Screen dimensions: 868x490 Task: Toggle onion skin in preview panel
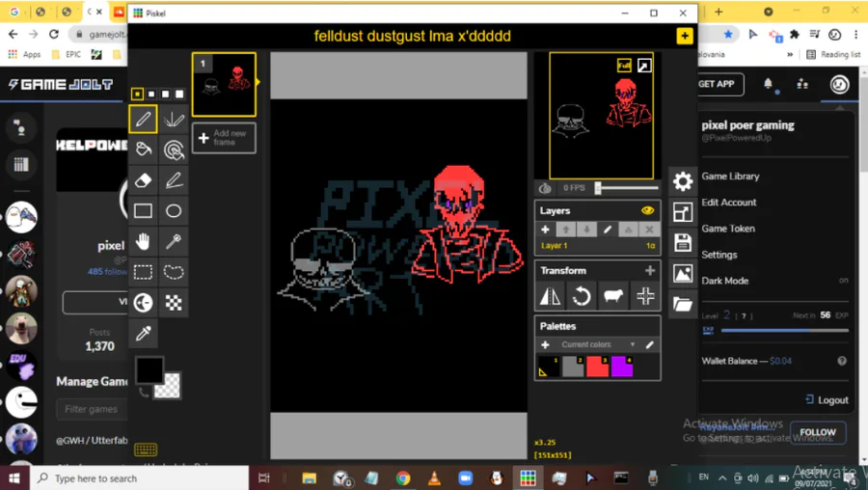[545, 188]
